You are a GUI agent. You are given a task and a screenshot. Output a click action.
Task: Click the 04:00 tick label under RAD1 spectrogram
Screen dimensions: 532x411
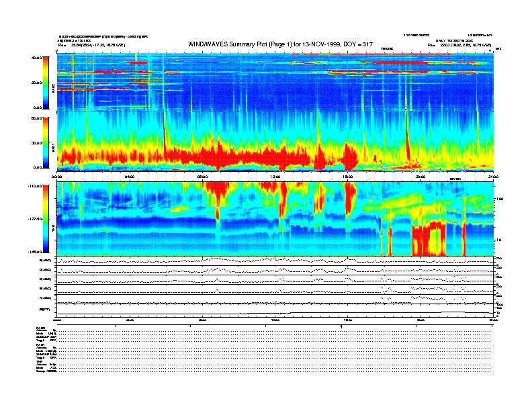click(130, 177)
